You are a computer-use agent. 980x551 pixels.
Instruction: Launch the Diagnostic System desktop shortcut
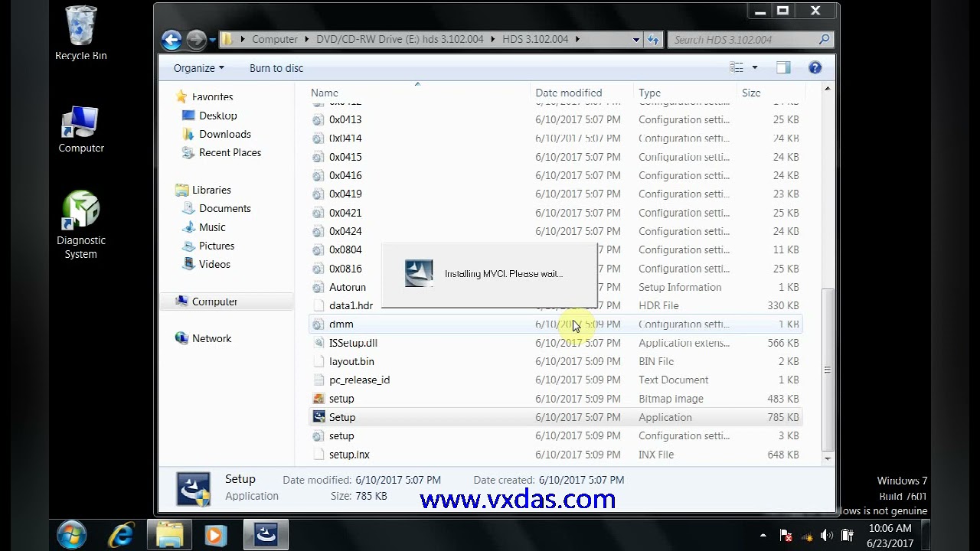click(81, 226)
